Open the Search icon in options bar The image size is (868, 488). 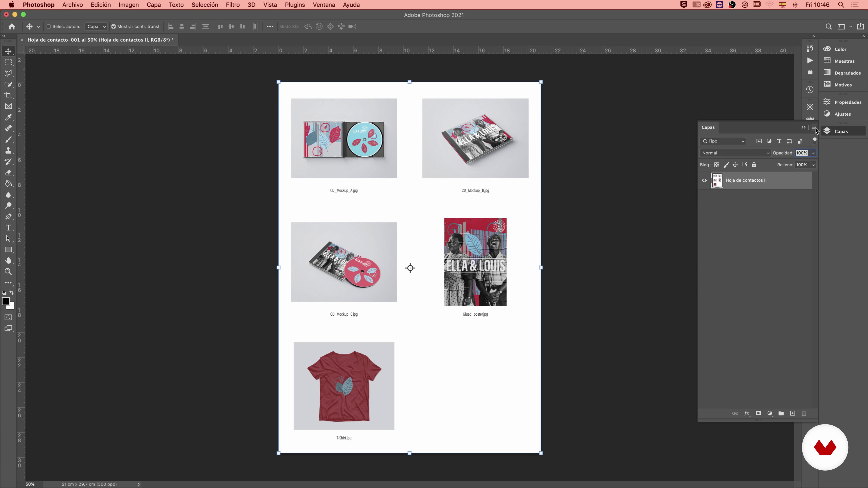tap(829, 27)
